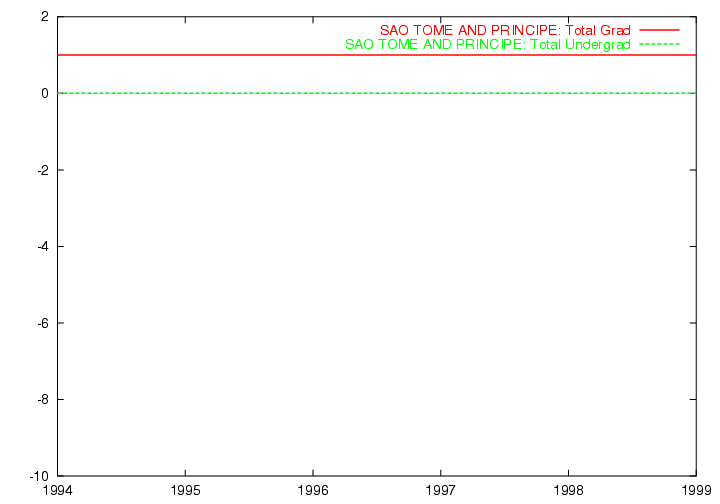Image resolution: width=720 pixels, height=504 pixels.
Task: Click the red solid legend line sample
Action: (659, 30)
